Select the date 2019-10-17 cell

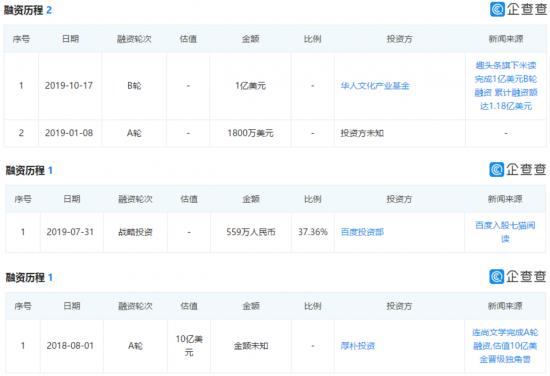click(x=69, y=86)
